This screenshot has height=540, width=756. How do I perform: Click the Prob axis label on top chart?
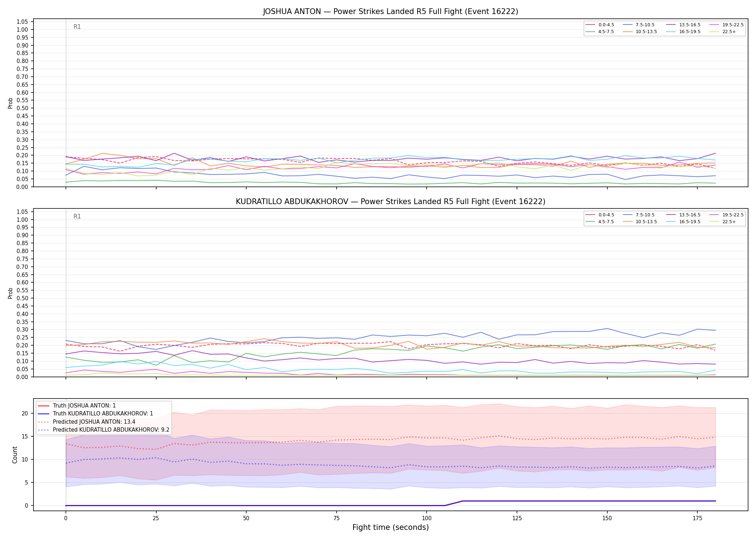[x=10, y=103]
